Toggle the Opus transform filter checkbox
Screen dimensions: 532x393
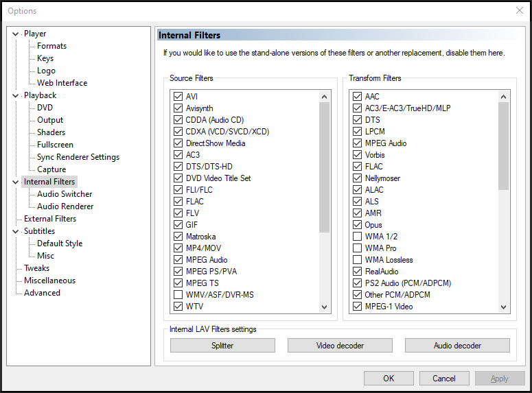click(357, 225)
